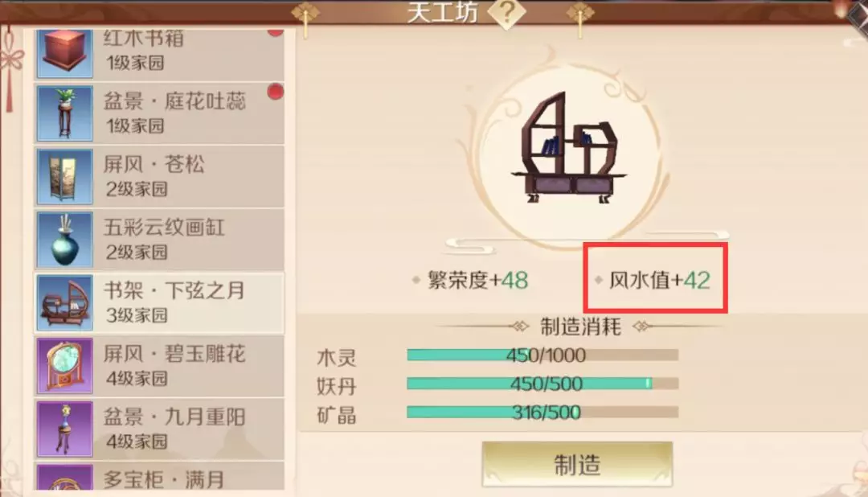868x497 pixels.
Task: Click the 屏风·苍松 folding screen icon
Action: pos(64,177)
